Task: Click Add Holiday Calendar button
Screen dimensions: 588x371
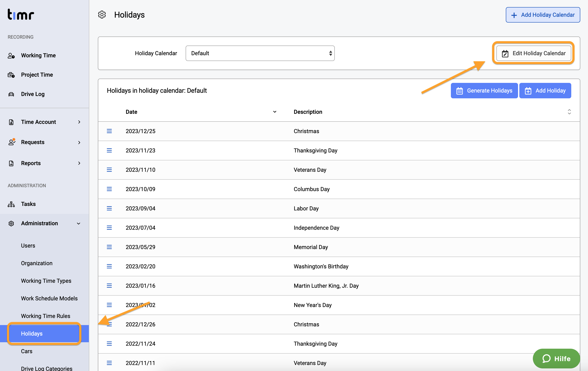Action: pos(543,15)
